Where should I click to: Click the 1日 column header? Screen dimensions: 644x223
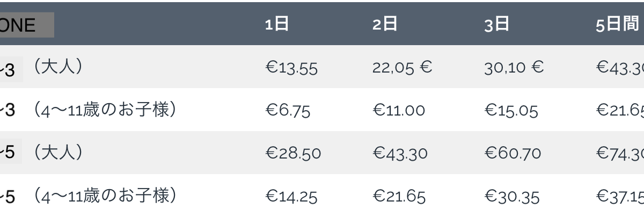(x=277, y=24)
